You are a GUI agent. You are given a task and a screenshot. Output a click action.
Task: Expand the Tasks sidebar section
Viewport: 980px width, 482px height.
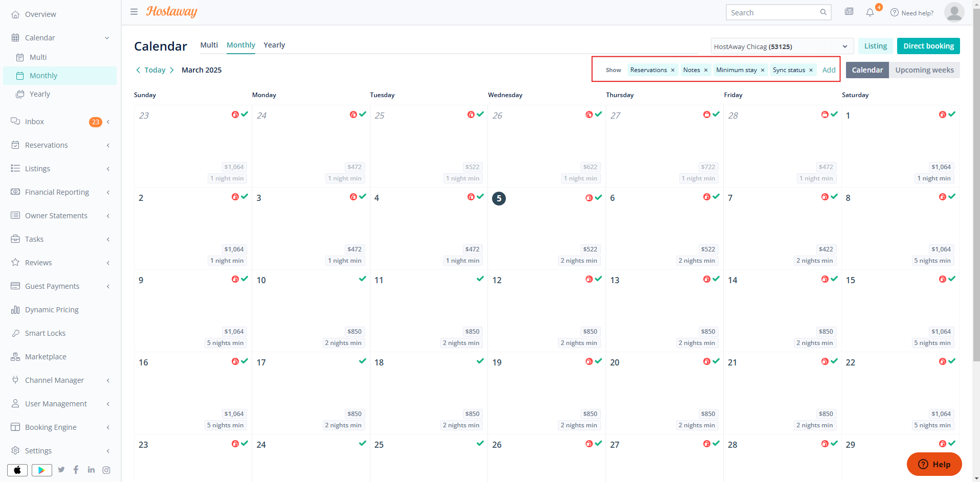(x=108, y=239)
